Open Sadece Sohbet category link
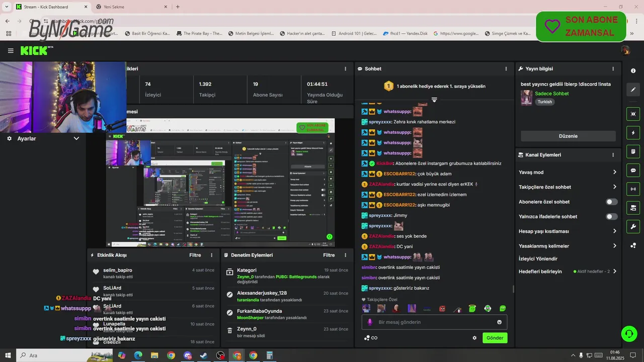 [x=552, y=94]
